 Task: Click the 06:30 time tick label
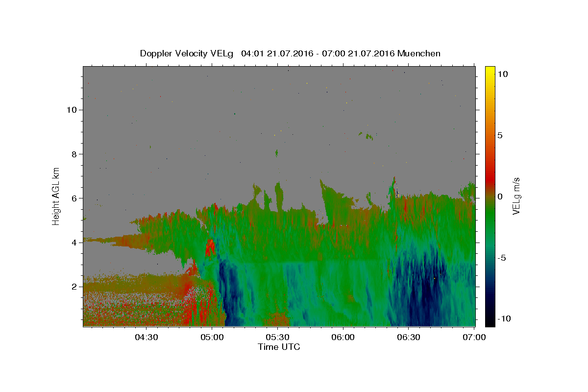(408, 337)
